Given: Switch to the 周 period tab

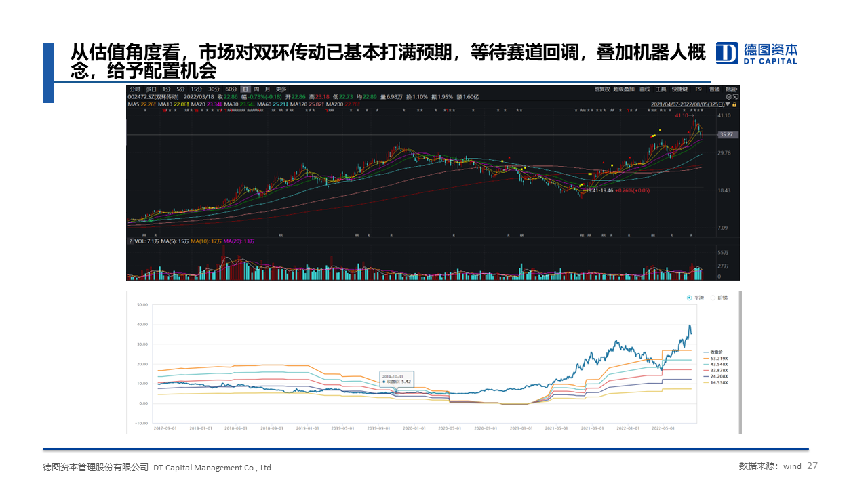Looking at the screenshot, I should (x=257, y=89).
